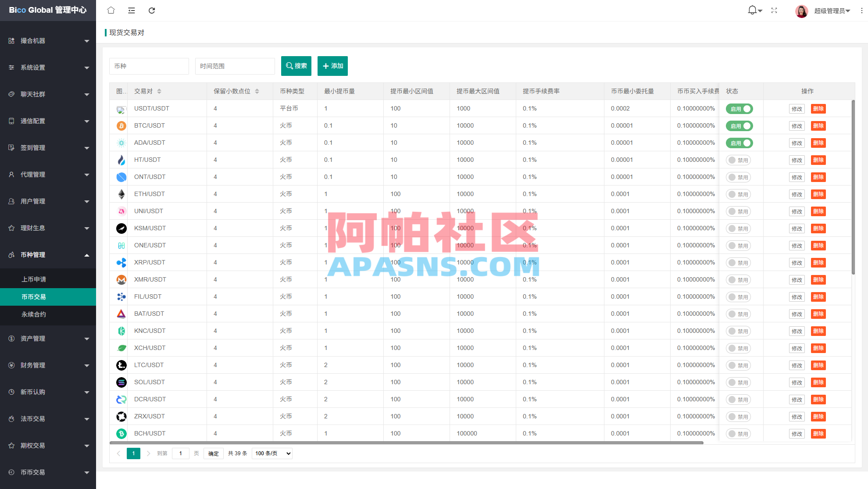Open the 超级管理员 account dropdown
The width and height of the screenshot is (868, 489).
point(831,11)
